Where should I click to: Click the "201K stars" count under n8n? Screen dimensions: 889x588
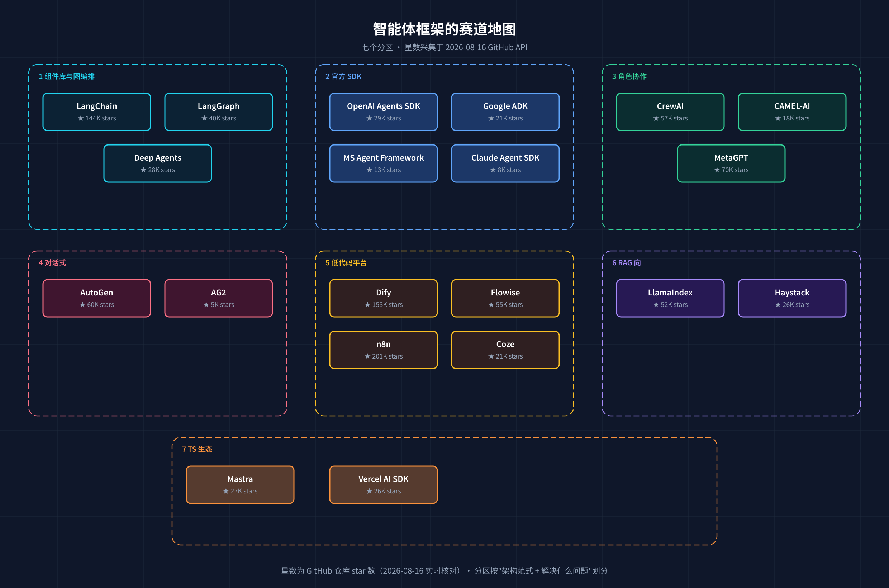(x=384, y=356)
